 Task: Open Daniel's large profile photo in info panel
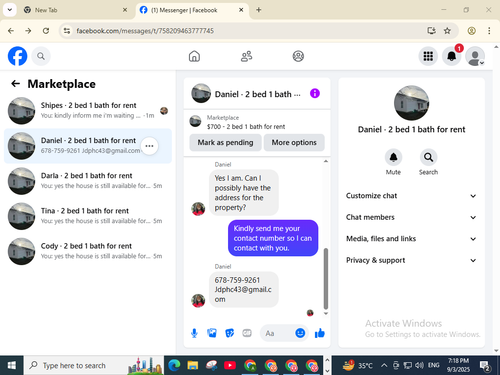(x=411, y=103)
